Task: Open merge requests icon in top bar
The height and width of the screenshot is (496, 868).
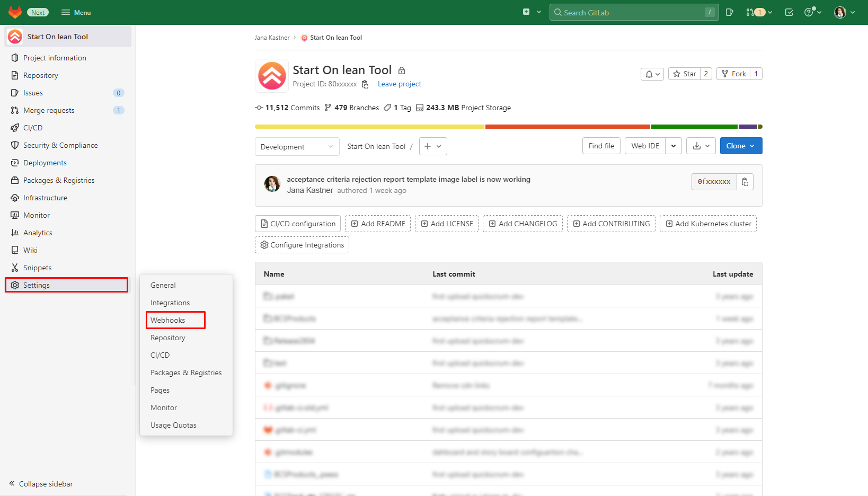Action: pos(759,12)
